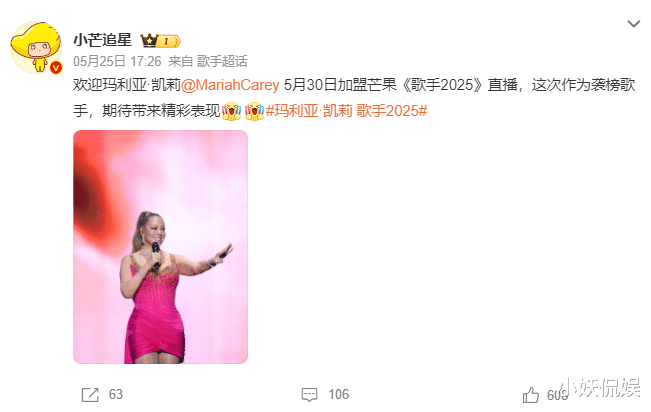This screenshot has width=651, height=412.
Task: Click the post text mentioning 歌手2025 直播
Action: (354, 98)
